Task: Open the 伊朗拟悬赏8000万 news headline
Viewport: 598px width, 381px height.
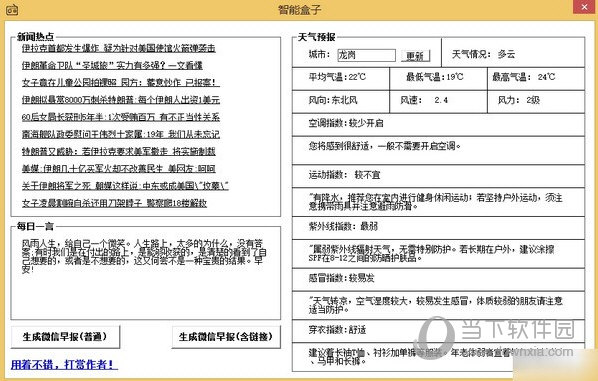Action: click(x=121, y=100)
